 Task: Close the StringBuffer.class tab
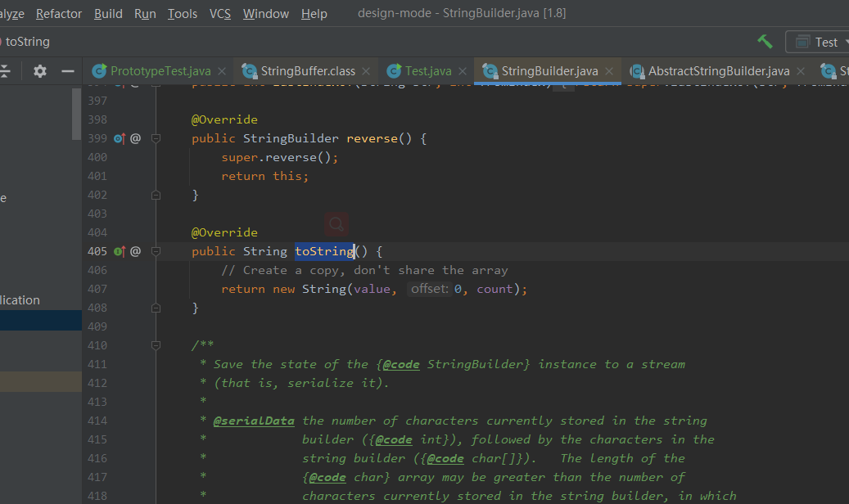pyautogui.click(x=366, y=71)
